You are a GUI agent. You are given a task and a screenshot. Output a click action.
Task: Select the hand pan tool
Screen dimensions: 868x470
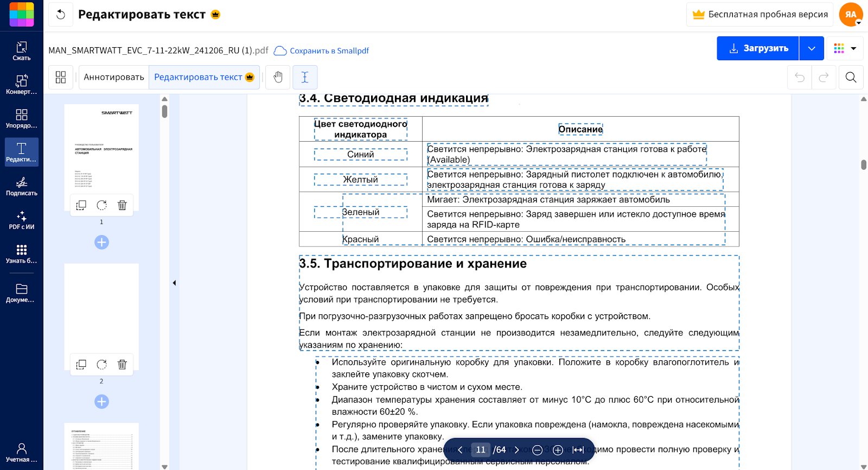278,77
